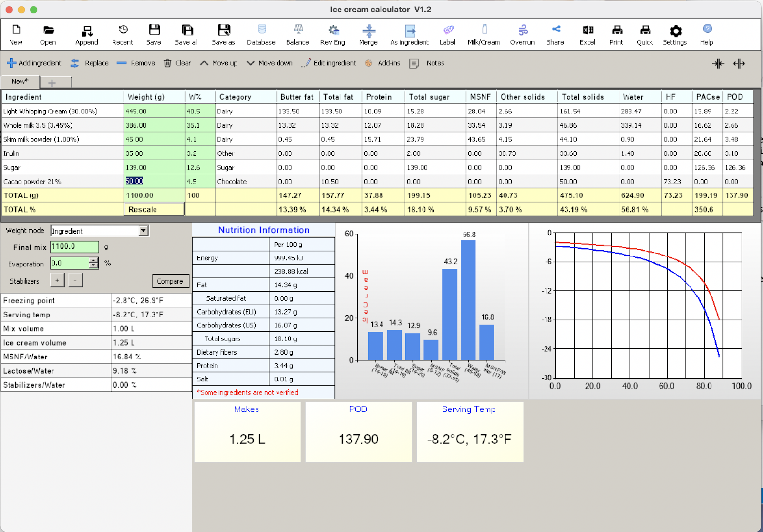763x532 pixels.
Task: Click the As ingredient icon
Action: [x=410, y=35]
